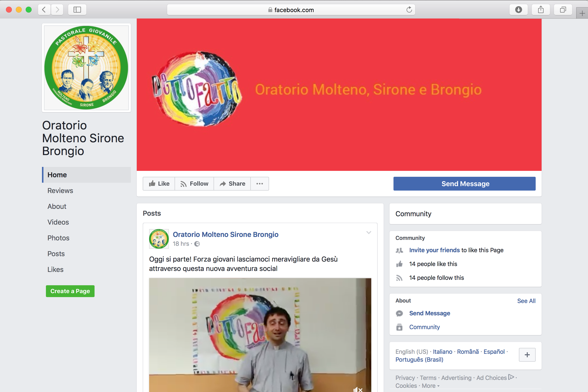Select the Home tab in sidebar
This screenshot has height=392, width=588.
pyautogui.click(x=86, y=175)
